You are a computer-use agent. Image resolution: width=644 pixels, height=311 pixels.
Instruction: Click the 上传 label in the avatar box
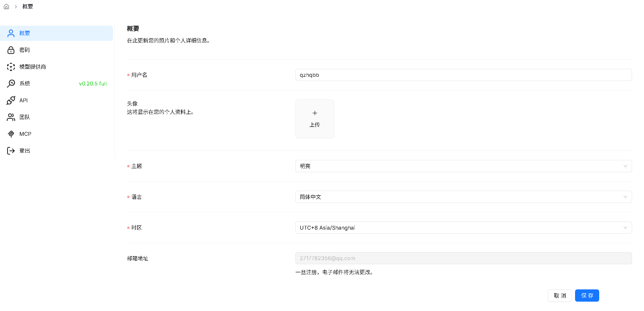pyautogui.click(x=315, y=125)
